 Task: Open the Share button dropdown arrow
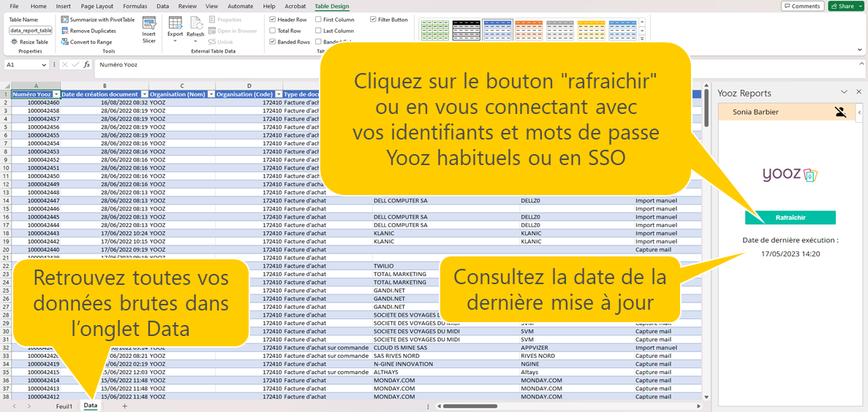click(x=861, y=6)
